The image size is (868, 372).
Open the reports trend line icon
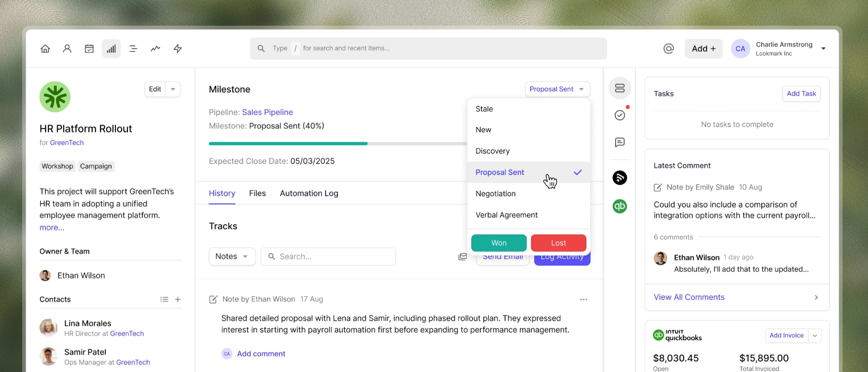pos(155,48)
